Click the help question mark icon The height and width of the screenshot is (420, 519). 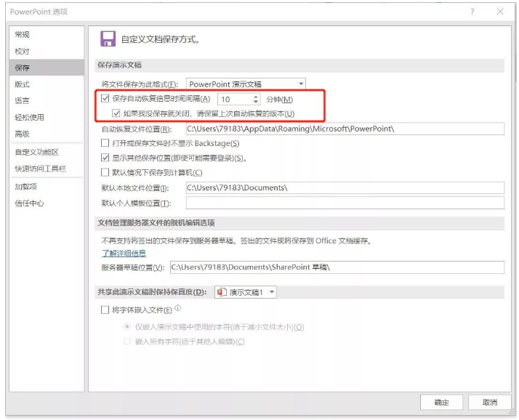point(472,12)
